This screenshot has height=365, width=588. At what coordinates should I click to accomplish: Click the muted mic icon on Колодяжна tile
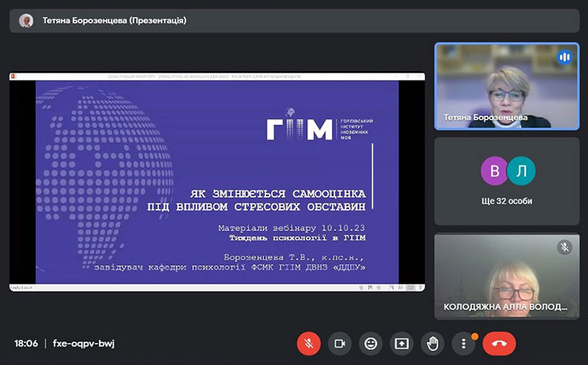coord(564,247)
